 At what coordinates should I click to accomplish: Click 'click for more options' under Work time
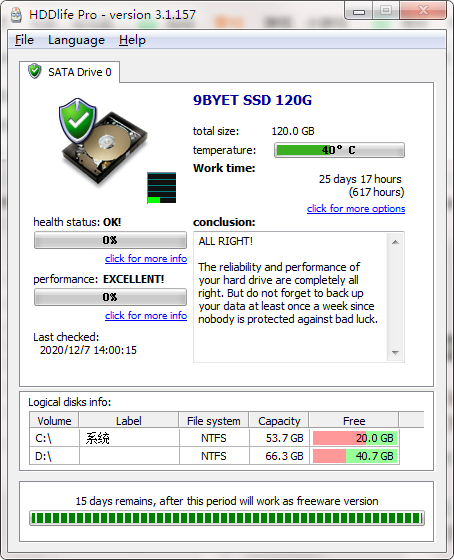pyautogui.click(x=356, y=209)
